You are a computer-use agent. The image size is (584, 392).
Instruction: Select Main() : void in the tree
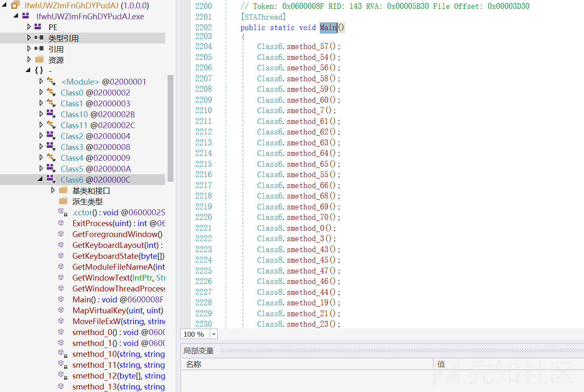[118, 299]
